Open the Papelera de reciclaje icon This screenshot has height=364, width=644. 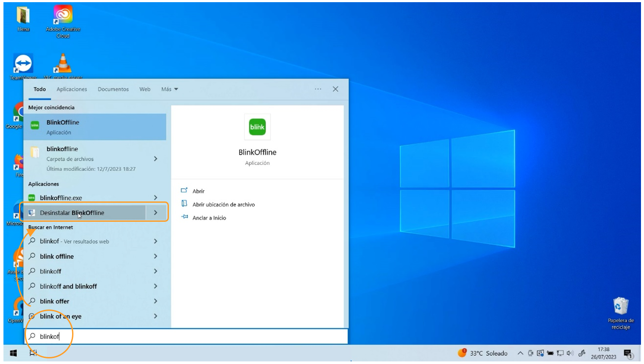pos(621,307)
